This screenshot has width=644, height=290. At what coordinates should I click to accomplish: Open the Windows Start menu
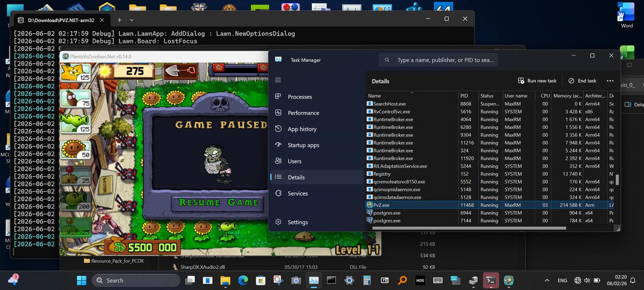pyautogui.click(x=81, y=280)
